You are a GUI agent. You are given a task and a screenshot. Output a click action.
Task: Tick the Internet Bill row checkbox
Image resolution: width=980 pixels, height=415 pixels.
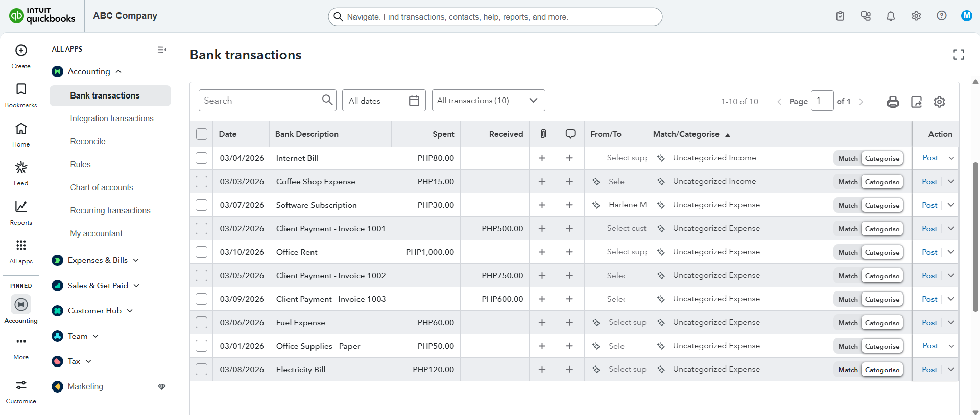pyautogui.click(x=202, y=158)
